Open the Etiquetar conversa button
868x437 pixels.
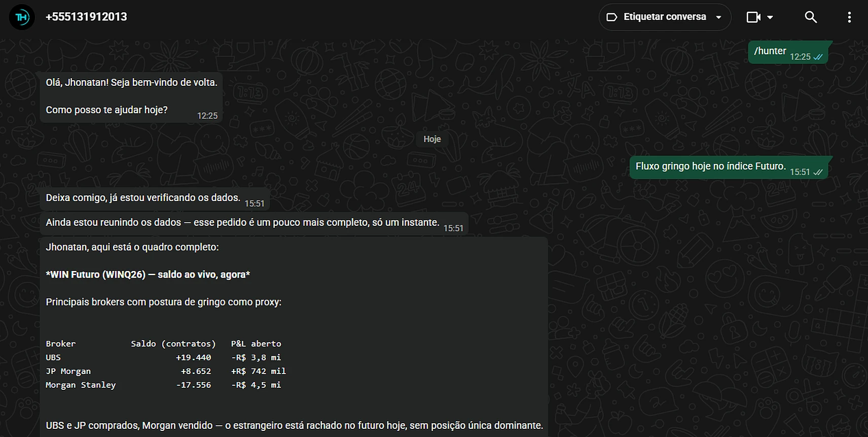[x=665, y=17]
